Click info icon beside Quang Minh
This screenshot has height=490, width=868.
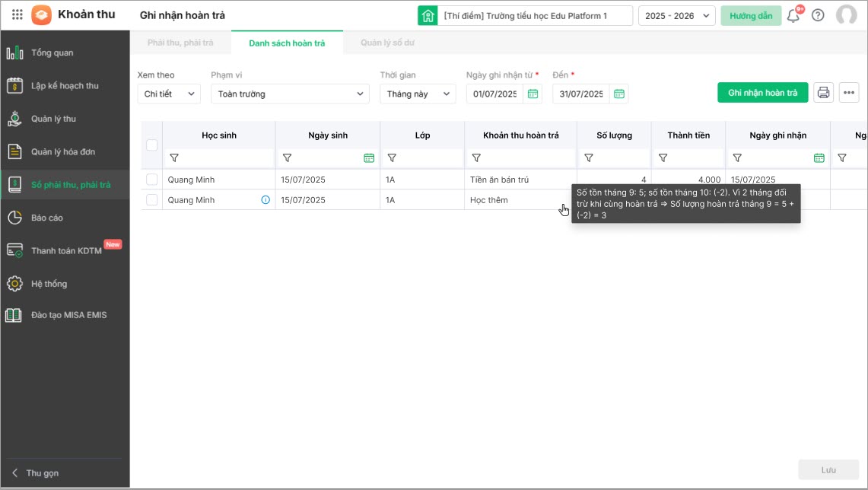coord(265,200)
